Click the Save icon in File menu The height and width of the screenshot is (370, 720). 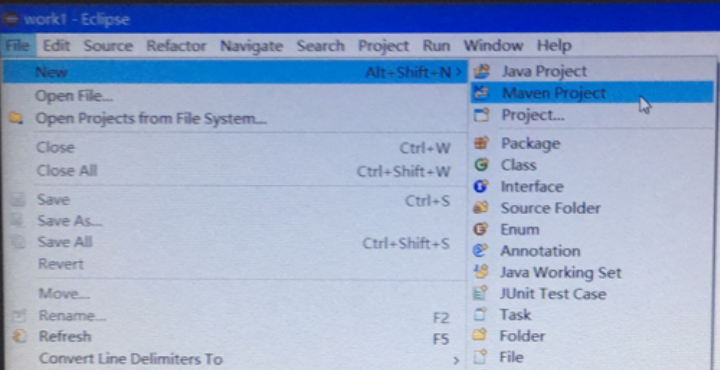18,200
